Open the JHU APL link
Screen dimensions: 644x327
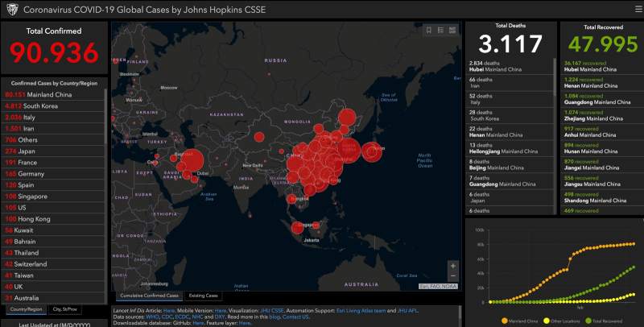pyautogui.click(x=408, y=311)
